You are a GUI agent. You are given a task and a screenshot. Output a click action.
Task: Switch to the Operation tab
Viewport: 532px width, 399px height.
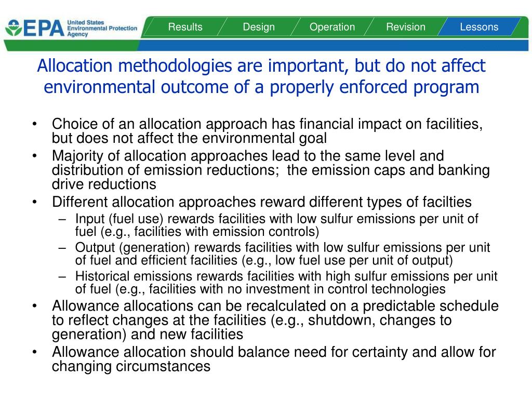coord(332,27)
